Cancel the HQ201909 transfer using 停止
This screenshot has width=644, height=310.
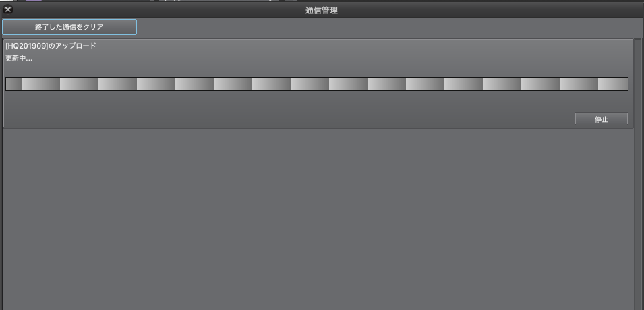602,119
